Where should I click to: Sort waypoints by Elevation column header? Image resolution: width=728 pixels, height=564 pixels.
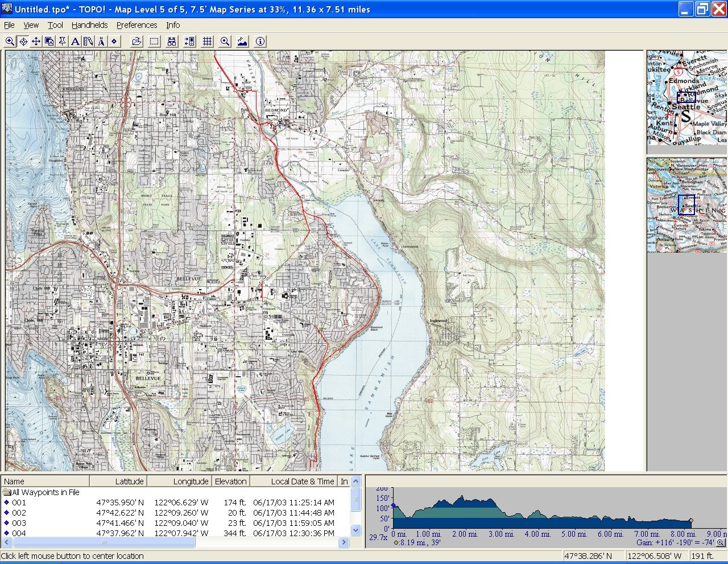(x=230, y=481)
